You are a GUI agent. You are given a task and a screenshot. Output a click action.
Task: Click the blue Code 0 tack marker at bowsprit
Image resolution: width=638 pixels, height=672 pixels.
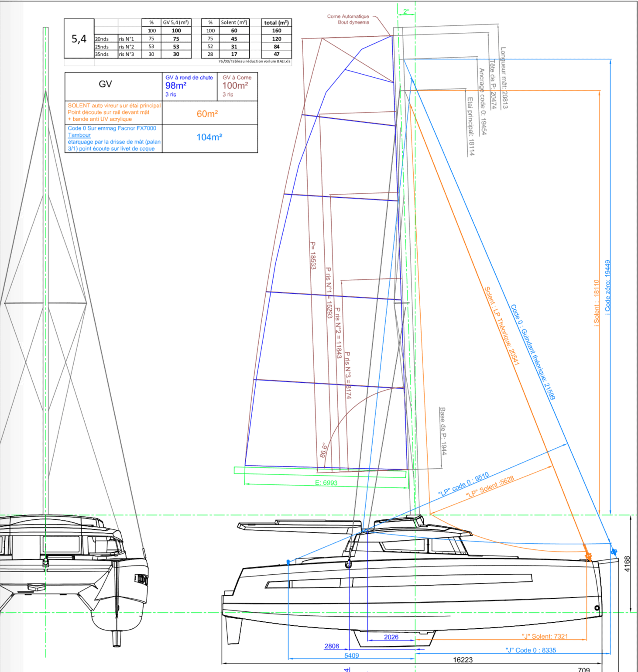click(614, 552)
